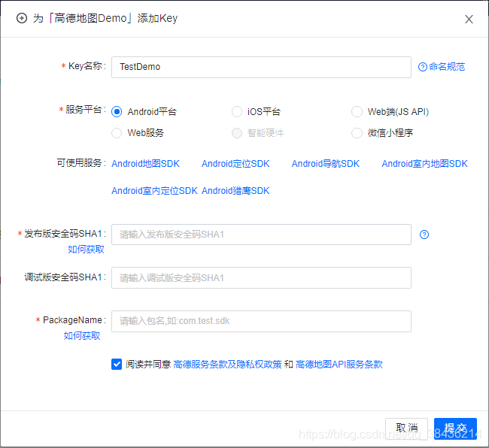Viewport: 489px width, 448px height.
Task: Select the iOS平台 radio button
Action: [x=237, y=112]
